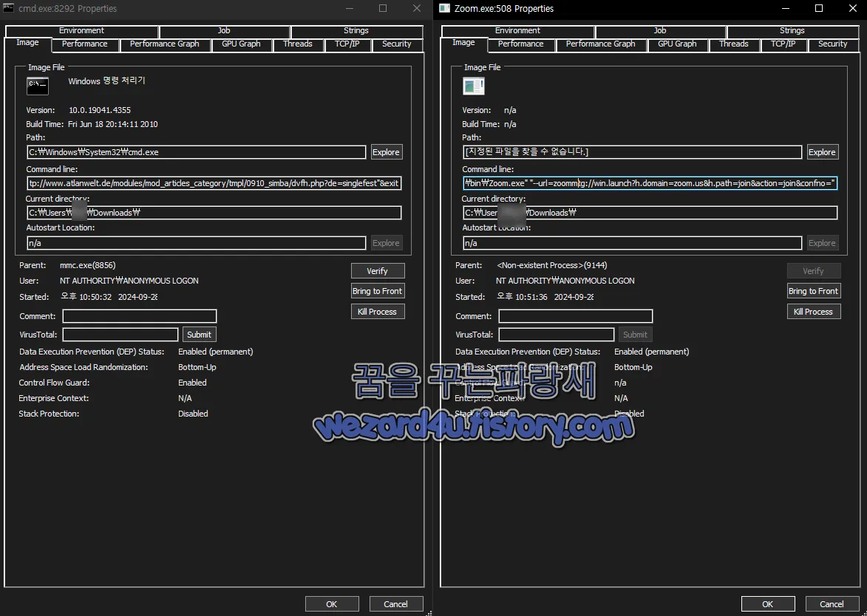The height and width of the screenshot is (616, 867).
Task: Switch to Performance tab in cmd.exe Properties
Action: click(x=84, y=44)
